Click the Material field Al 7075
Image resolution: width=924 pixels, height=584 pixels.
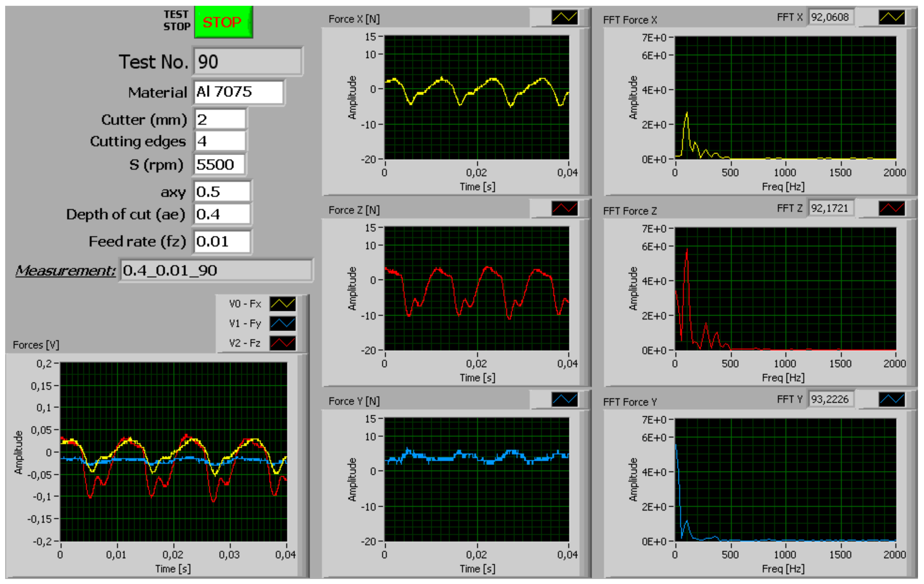(238, 92)
